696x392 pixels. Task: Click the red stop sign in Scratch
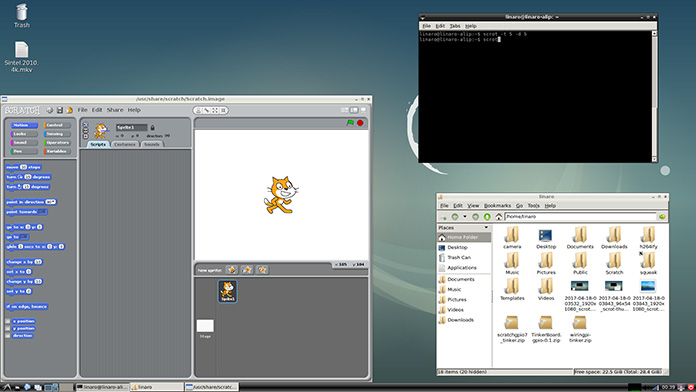click(360, 123)
